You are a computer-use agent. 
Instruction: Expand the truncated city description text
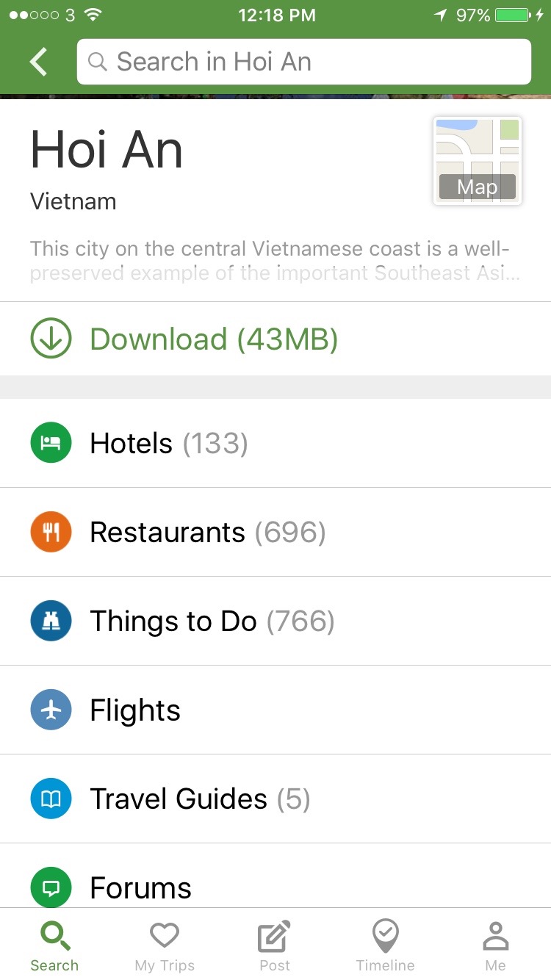click(275, 261)
